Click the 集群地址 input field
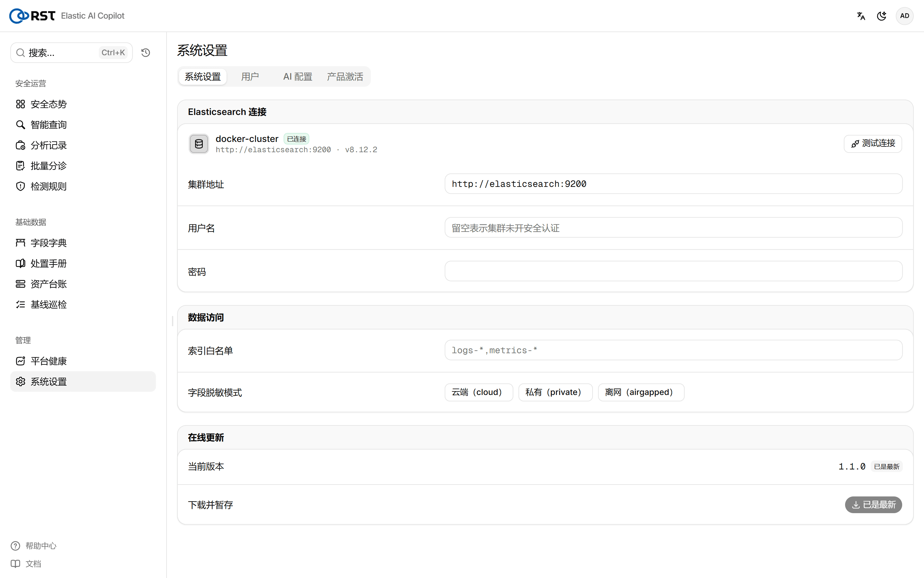The image size is (924, 578). [x=673, y=184]
